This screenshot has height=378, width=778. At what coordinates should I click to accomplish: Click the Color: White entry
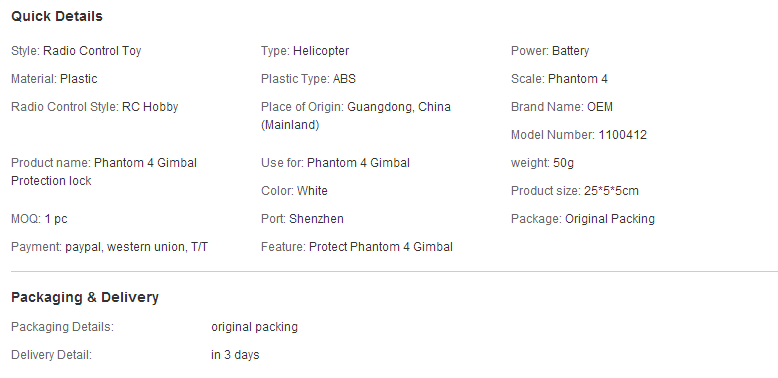294,191
